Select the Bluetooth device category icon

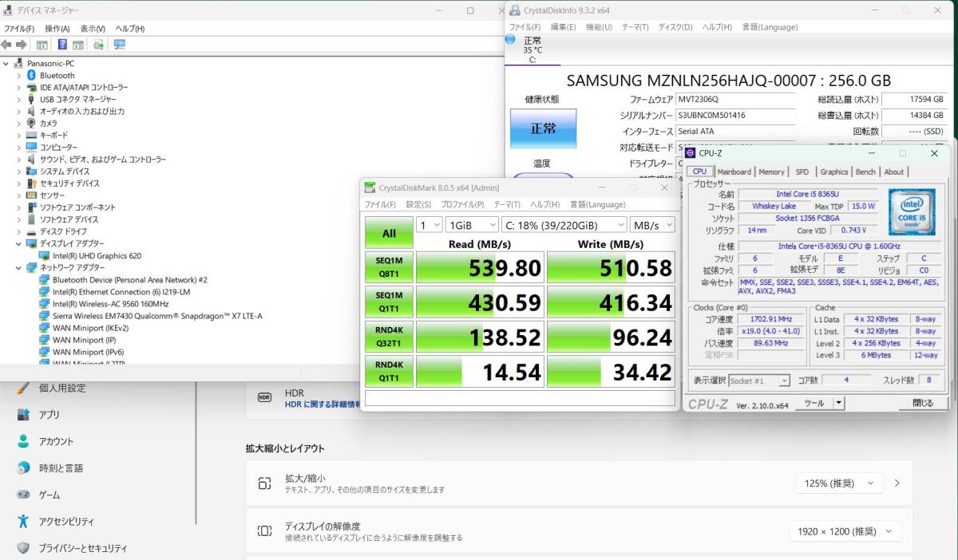click(x=32, y=75)
